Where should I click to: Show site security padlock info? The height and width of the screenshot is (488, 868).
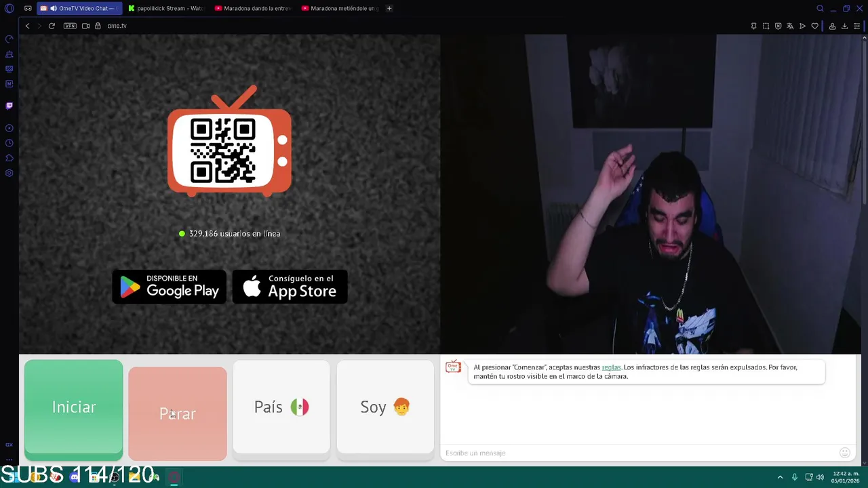(98, 26)
